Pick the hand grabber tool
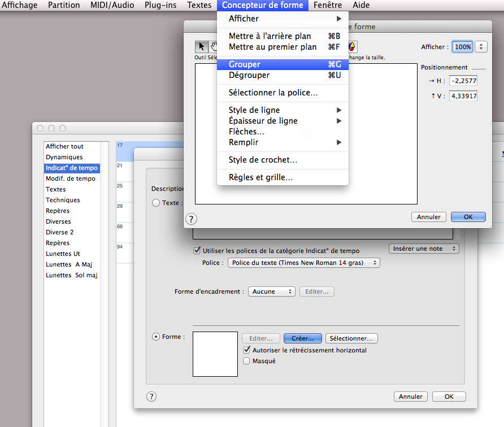The height and width of the screenshot is (427, 504). click(214, 46)
